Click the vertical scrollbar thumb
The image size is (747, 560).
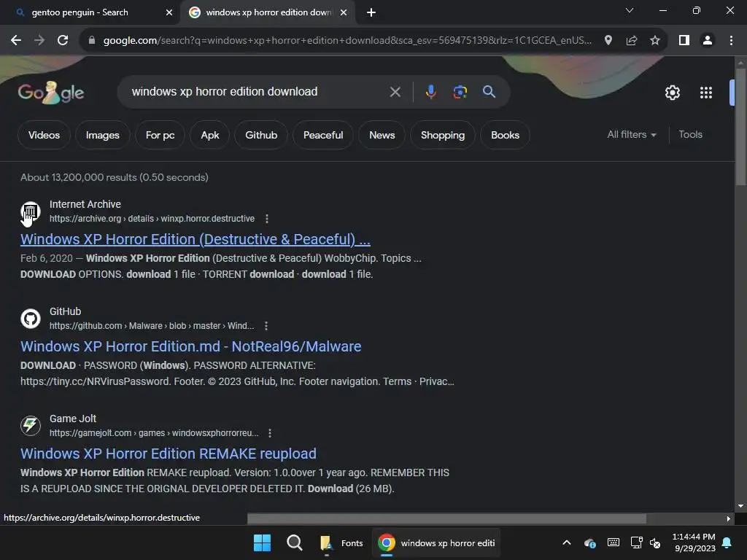tap(740, 127)
